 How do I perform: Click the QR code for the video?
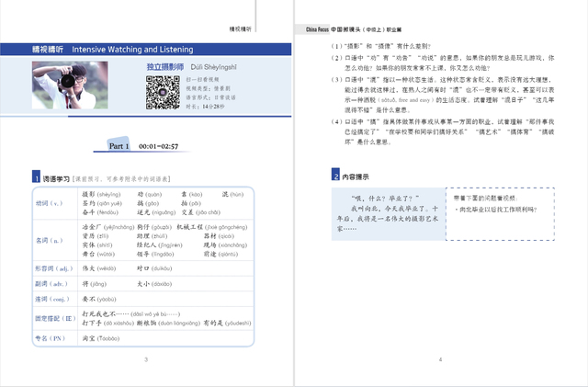[x=162, y=92]
